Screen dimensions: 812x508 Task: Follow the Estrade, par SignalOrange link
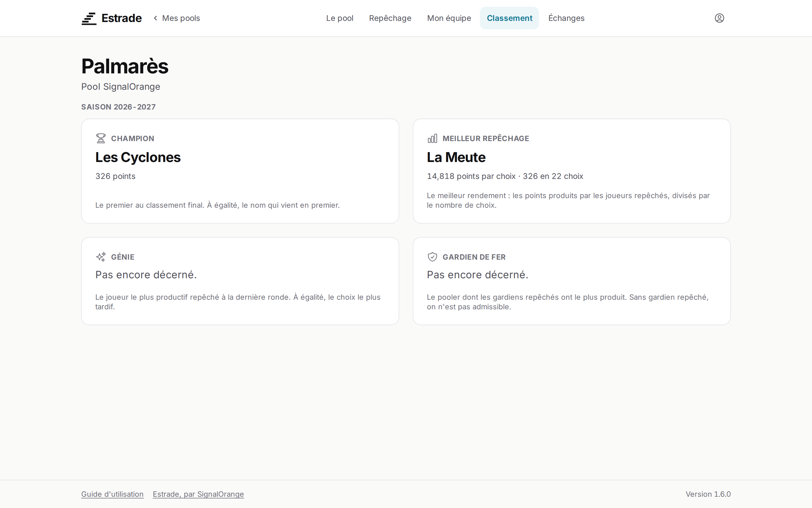pos(198,494)
